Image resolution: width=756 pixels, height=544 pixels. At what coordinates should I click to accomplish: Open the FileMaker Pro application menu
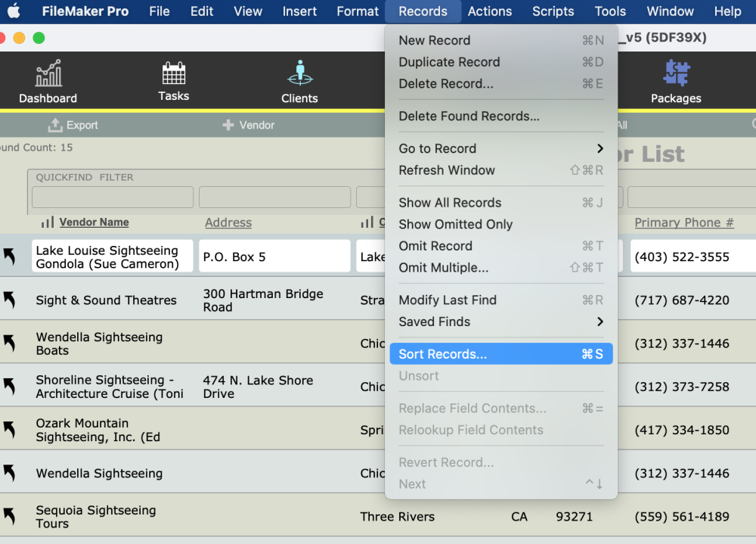point(85,11)
